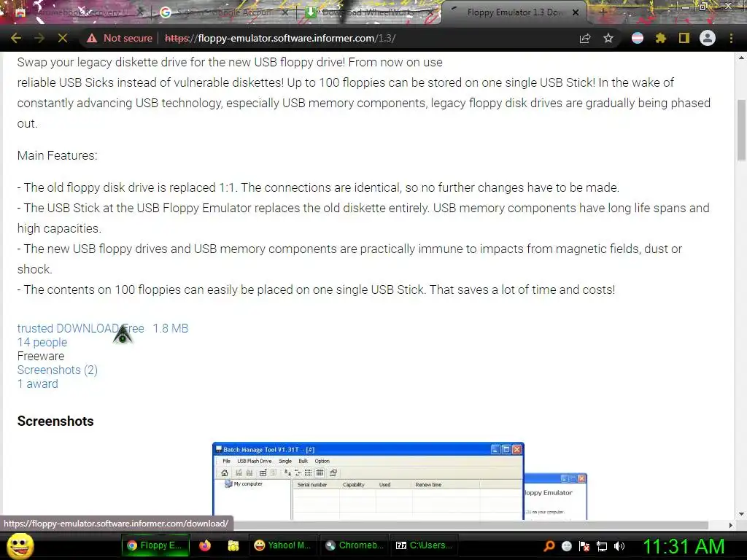Image resolution: width=747 pixels, height=560 pixels.
Task: Click the flag with red X tray icon
Action: pos(584,545)
